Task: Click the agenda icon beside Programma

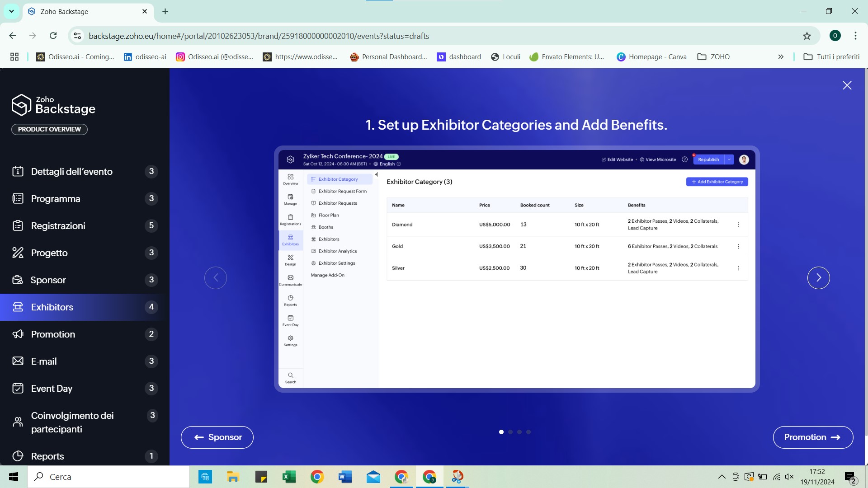Action: [18, 198]
